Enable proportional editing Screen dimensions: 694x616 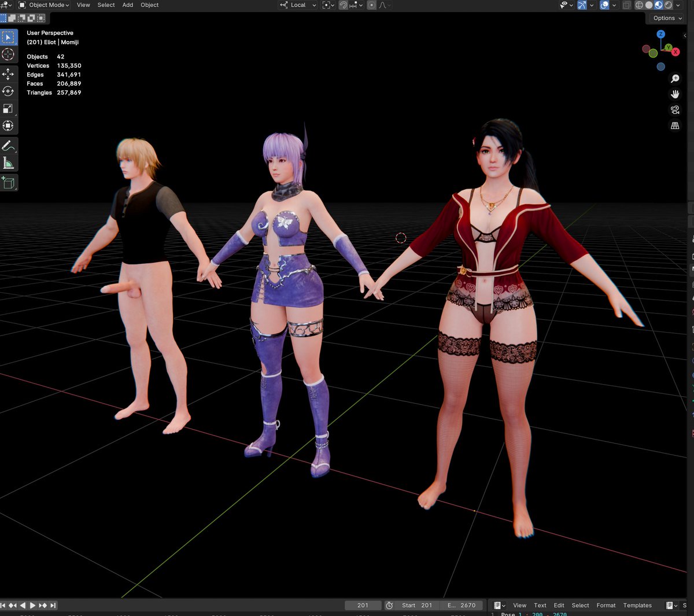click(x=371, y=5)
